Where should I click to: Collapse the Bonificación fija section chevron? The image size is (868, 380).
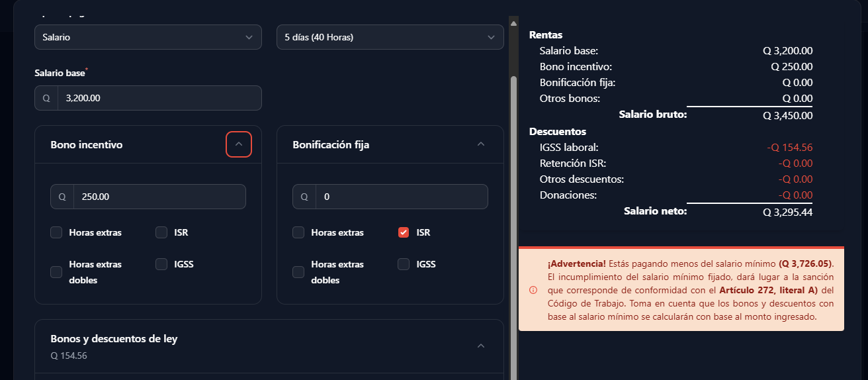click(x=481, y=144)
